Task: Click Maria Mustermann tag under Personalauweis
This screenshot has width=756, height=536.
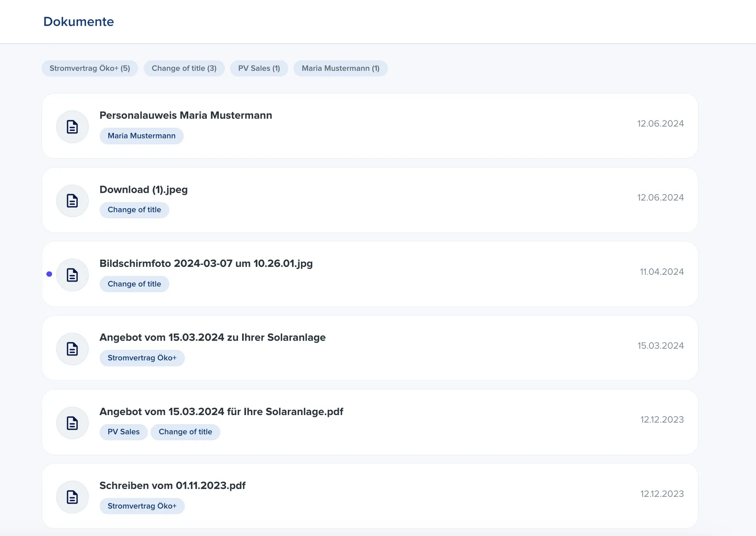Action: click(142, 136)
